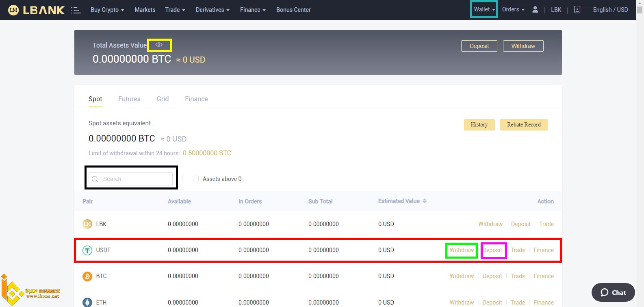Click the search magnifier icon
The image size is (644, 307).
point(95,179)
